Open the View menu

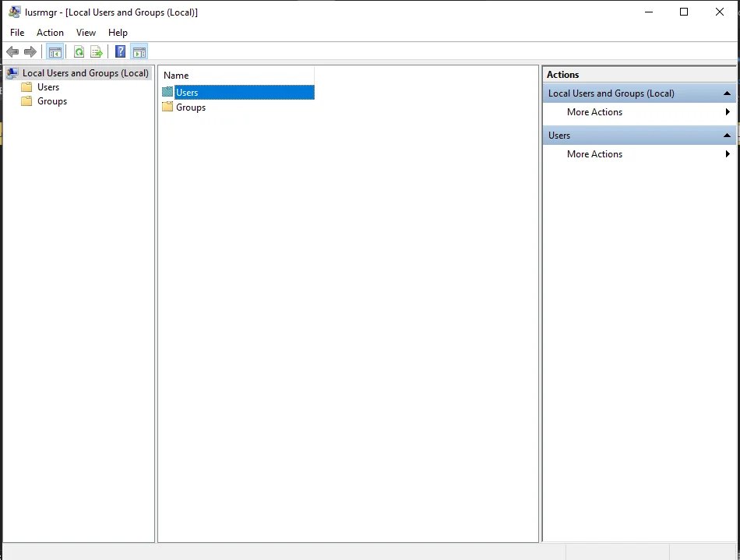click(x=86, y=33)
